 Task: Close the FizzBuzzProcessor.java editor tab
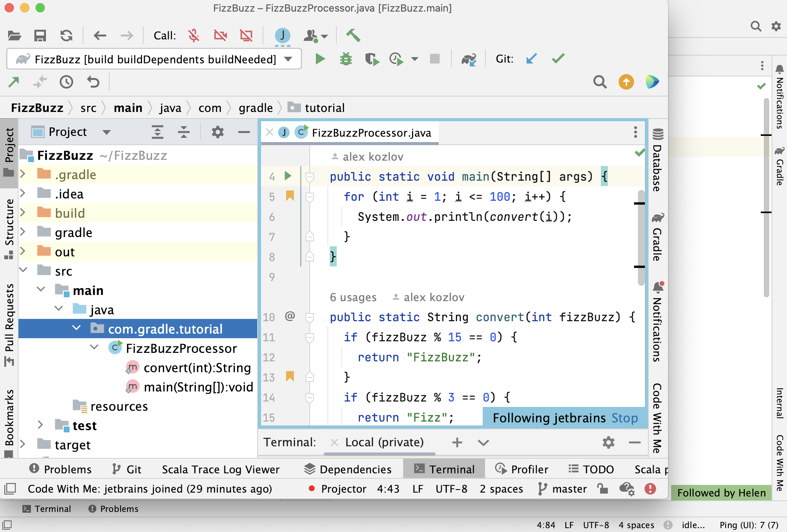coord(270,132)
